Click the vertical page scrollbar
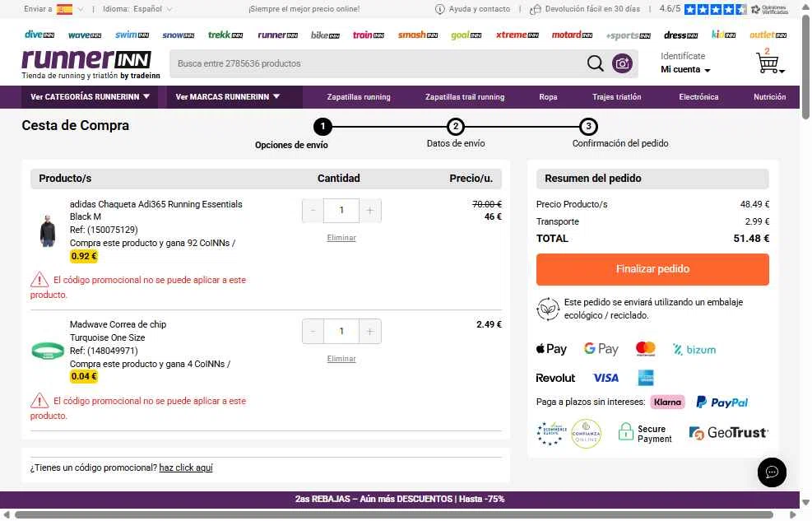The image size is (812, 521). (805, 67)
